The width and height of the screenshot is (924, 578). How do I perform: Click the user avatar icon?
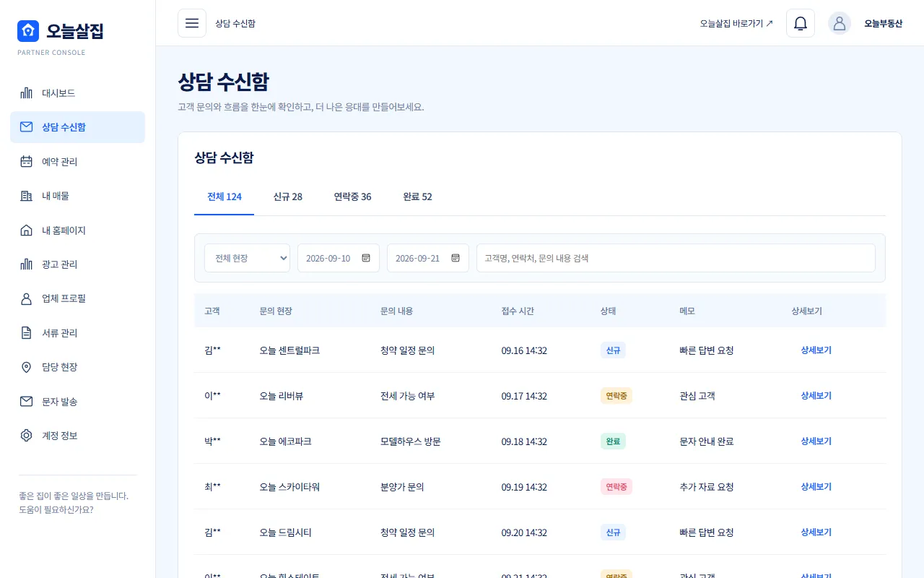[840, 23]
